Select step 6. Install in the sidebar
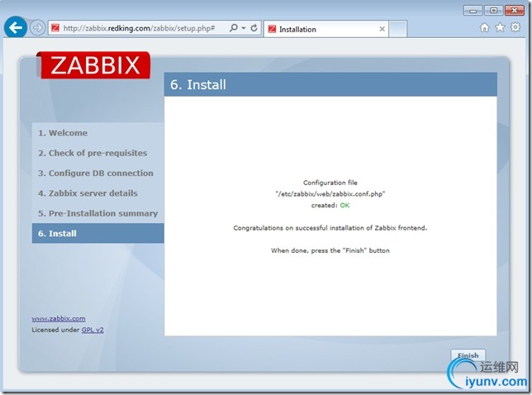The width and height of the screenshot is (532, 395). [x=98, y=234]
